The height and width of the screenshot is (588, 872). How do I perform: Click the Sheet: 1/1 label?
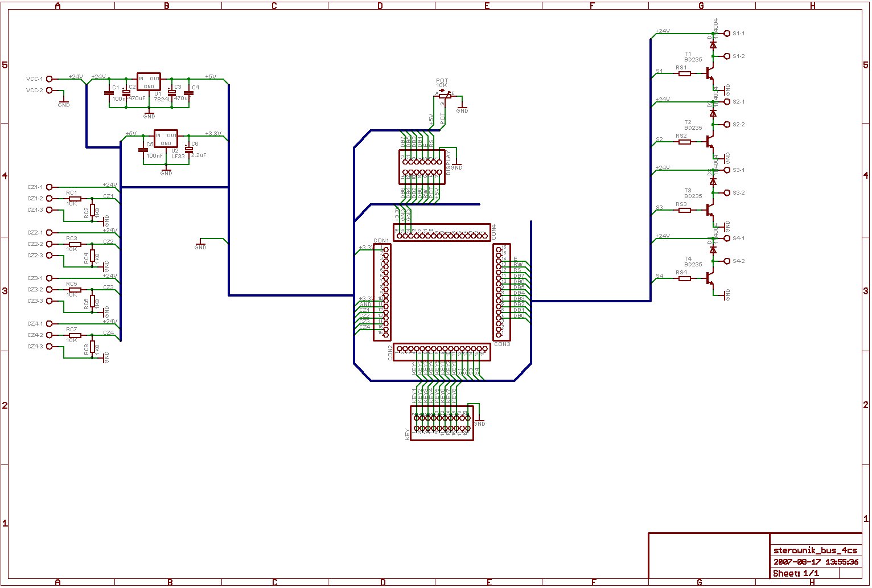(x=796, y=573)
